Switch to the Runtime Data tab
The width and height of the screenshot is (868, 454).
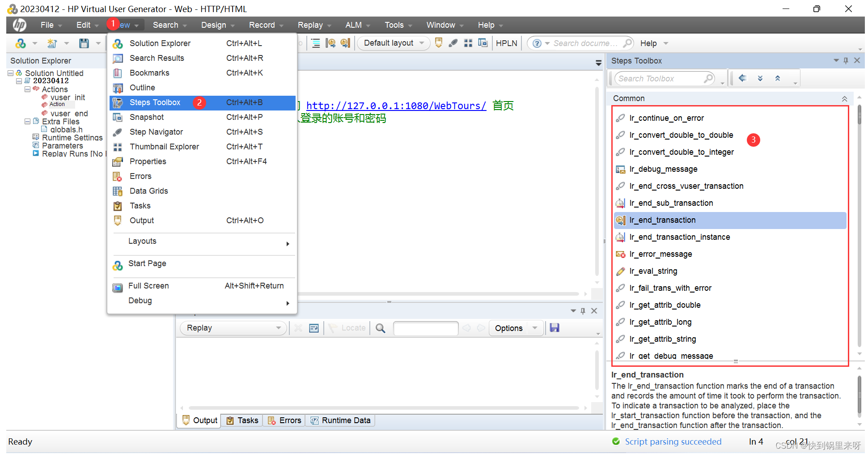pos(341,420)
